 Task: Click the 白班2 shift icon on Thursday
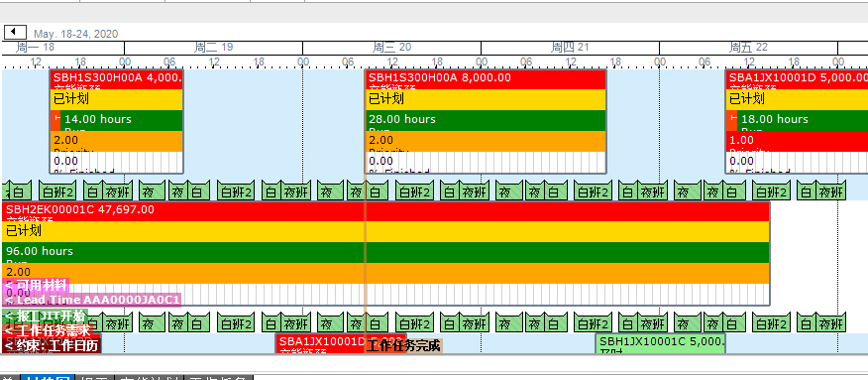(x=593, y=190)
